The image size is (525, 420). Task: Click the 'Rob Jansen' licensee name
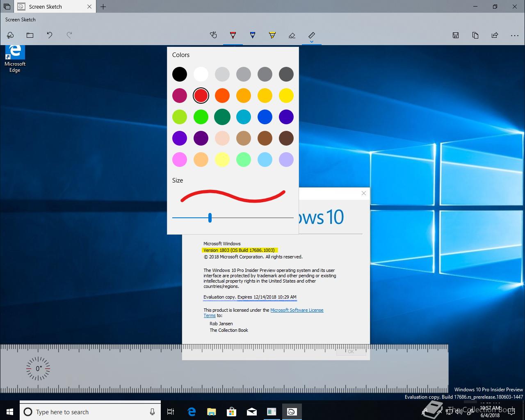[x=221, y=324]
